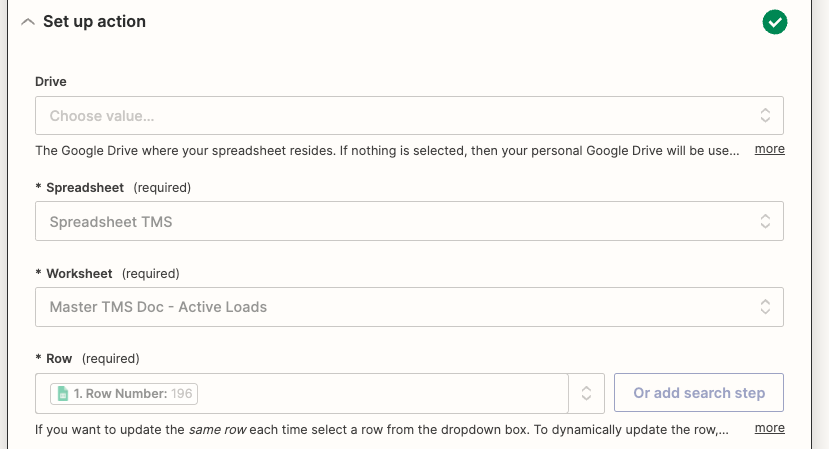Image resolution: width=829 pixels, height=449 pixels.
Task: Collapse the Set up action section chevron
Action: point(27,22)
